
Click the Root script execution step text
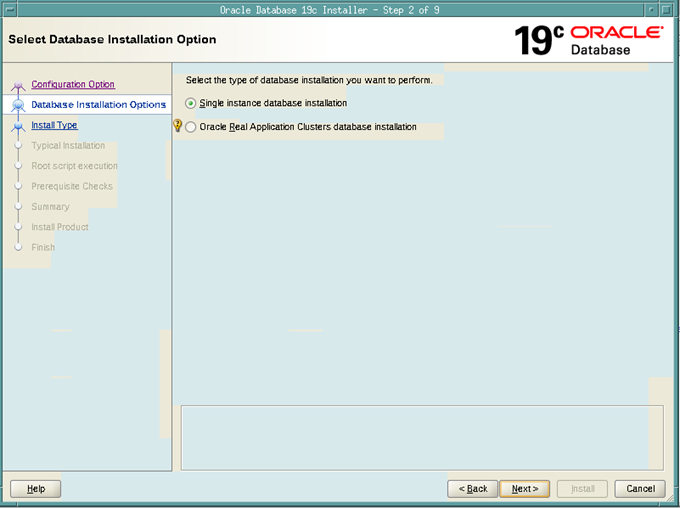[x=74, y=166]
